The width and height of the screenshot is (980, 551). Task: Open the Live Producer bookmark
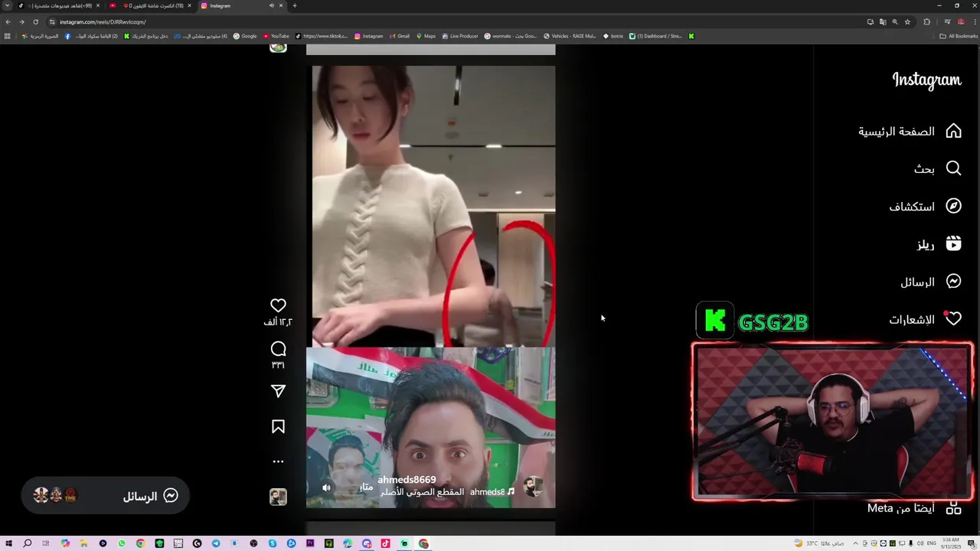(459, 36)
